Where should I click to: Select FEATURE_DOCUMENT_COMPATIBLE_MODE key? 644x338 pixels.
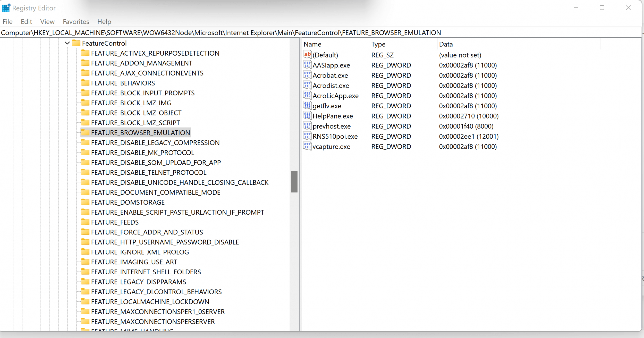[x=156, y=192]
